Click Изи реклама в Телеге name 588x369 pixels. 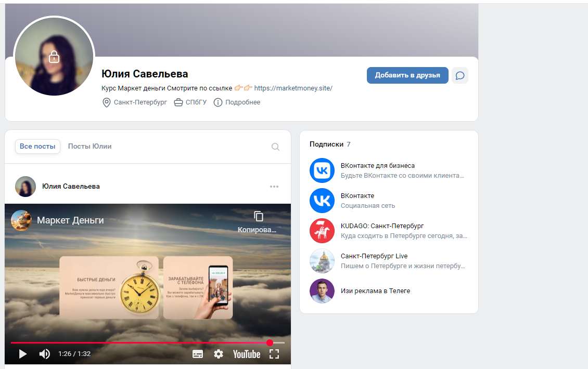tap(375, 291)
